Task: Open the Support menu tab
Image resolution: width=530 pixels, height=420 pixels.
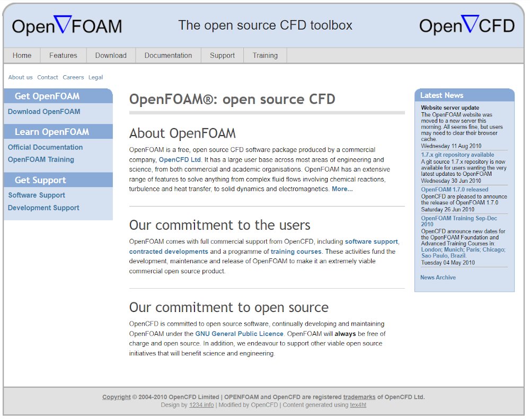Action: click(x=222, y=56)
